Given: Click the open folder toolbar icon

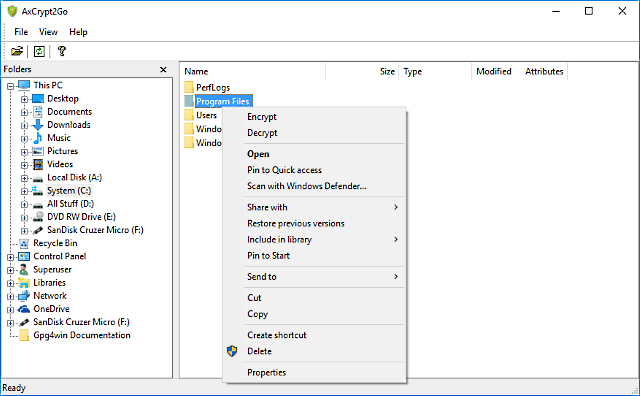Looking at the screenshot, I should click(x=17, y=51).
